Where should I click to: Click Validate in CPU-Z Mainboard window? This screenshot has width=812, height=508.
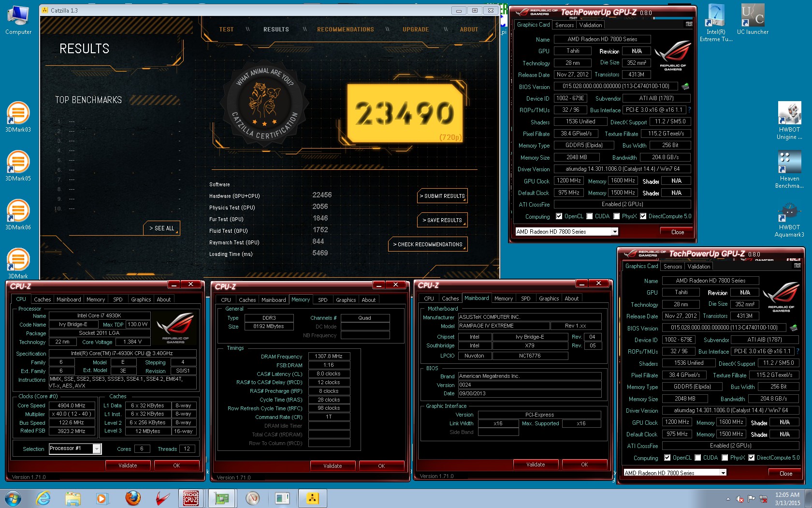536,464
